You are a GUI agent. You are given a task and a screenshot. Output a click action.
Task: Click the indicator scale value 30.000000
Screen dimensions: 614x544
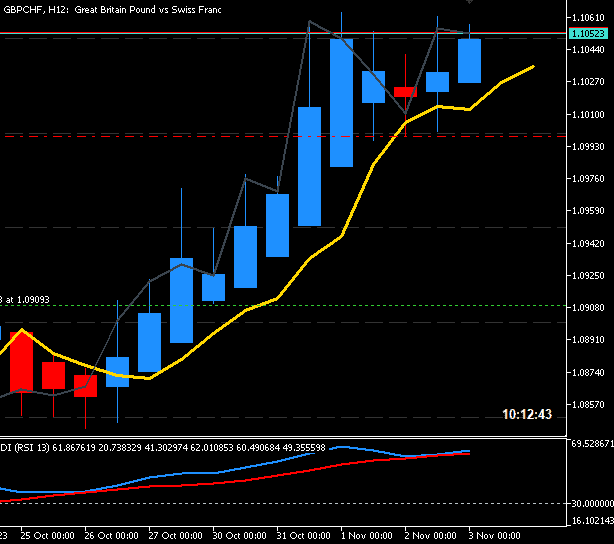(592, 504)
